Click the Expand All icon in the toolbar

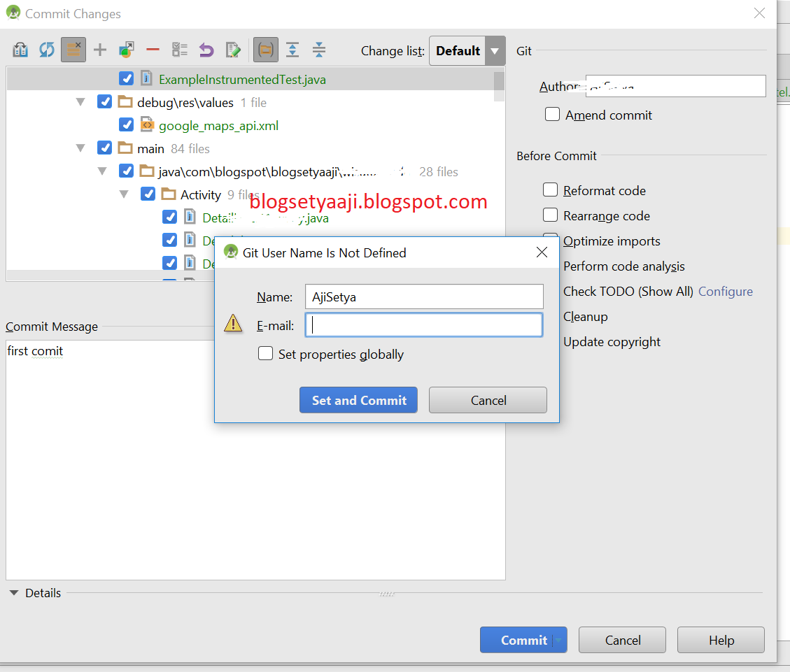[292, 50]
